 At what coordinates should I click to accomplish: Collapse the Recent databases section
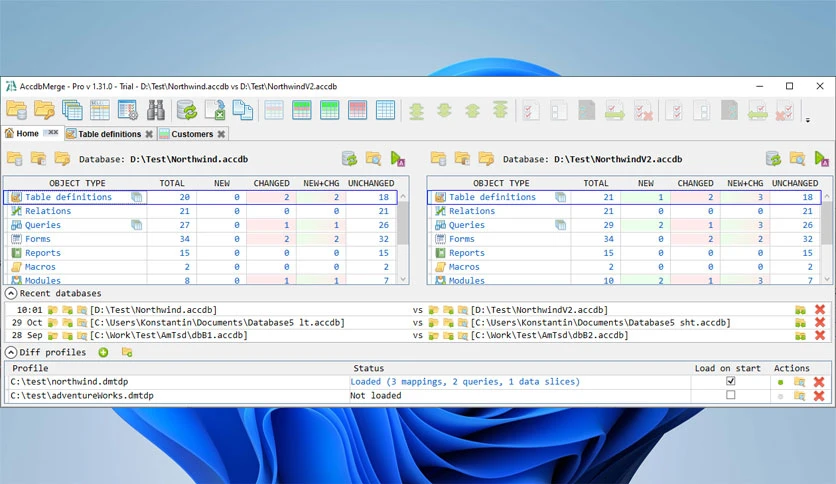[11, 293]
